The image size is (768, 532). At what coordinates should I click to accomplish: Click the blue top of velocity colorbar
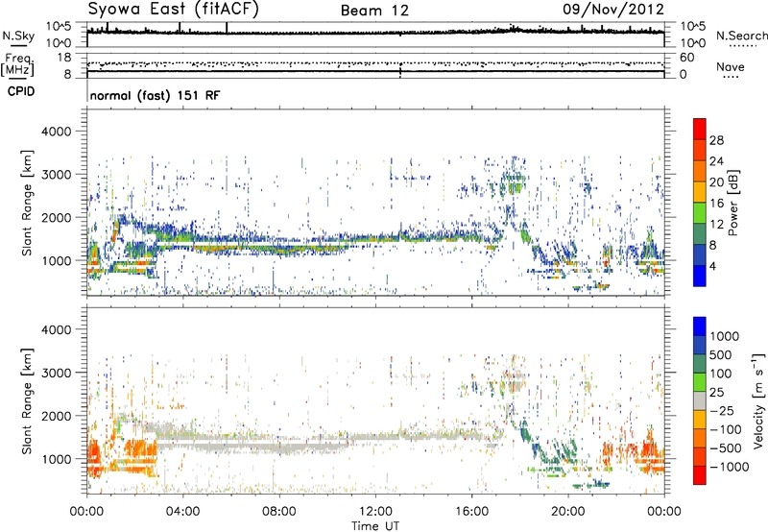coord(700,326)
